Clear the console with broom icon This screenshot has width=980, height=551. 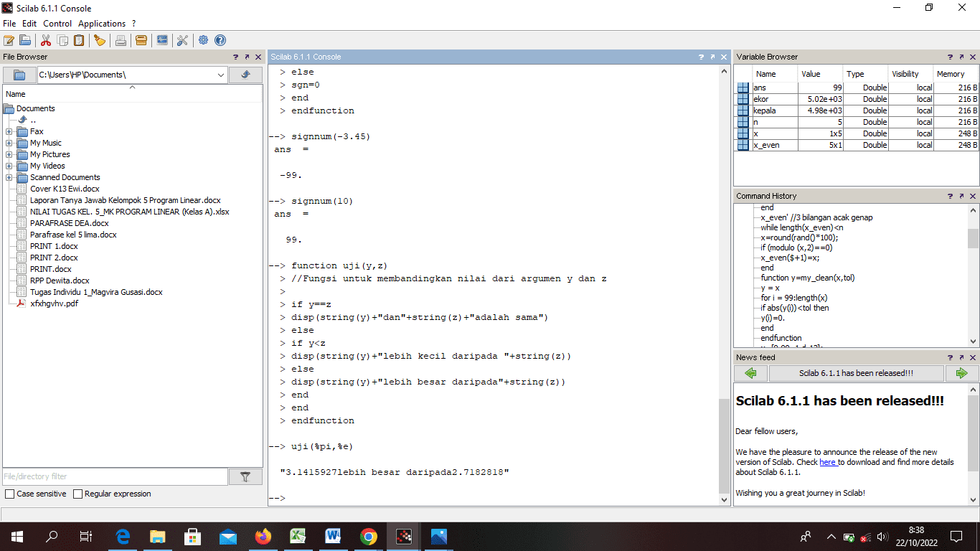(100, 40)
